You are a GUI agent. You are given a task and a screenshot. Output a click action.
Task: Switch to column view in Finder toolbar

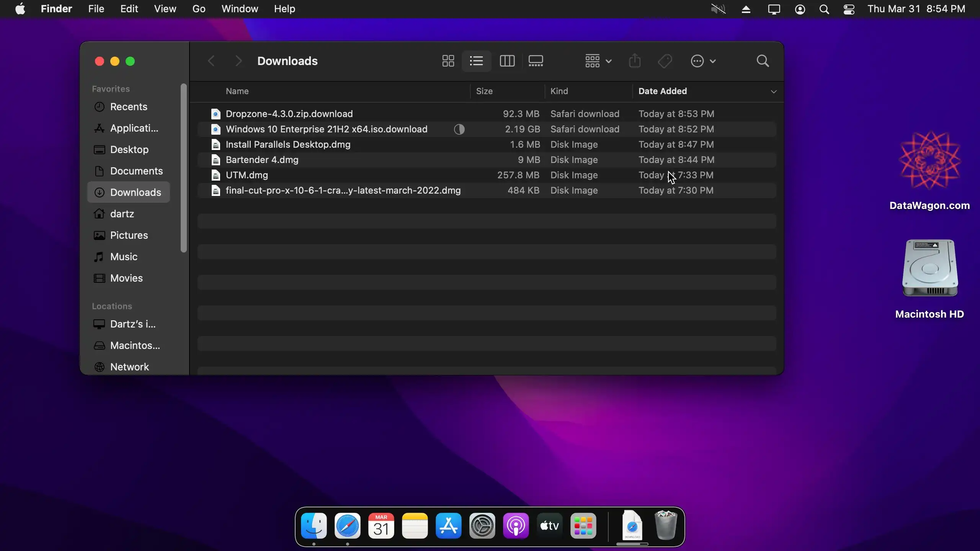pyautogui.click(x=507, y=61)
